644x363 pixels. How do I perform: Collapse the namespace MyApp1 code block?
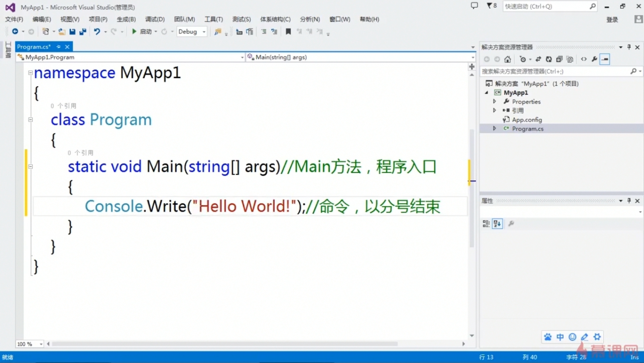click(30, 73)
